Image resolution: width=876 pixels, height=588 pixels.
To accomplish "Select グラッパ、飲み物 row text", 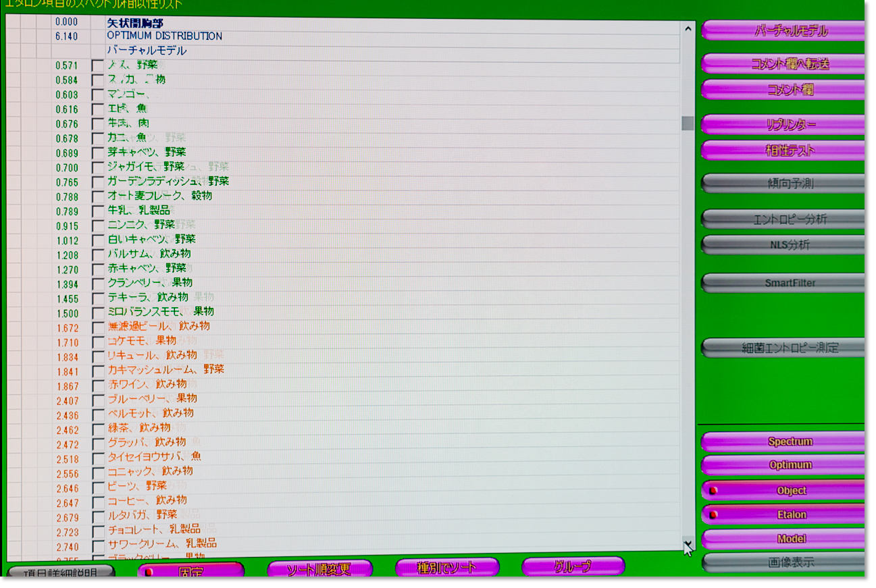I will coord(147,442).
